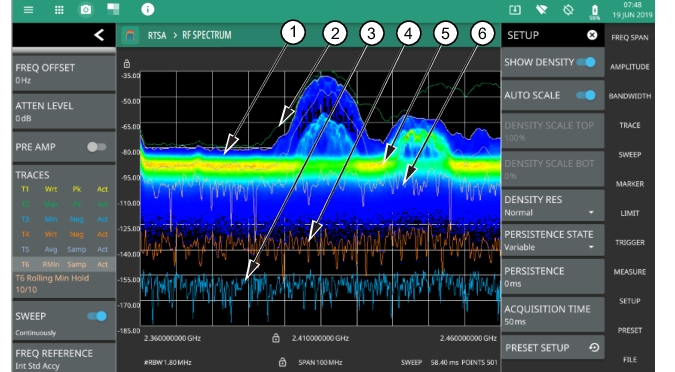
Task: Select trace T6 row in TRACES
Action: (64, 264)
